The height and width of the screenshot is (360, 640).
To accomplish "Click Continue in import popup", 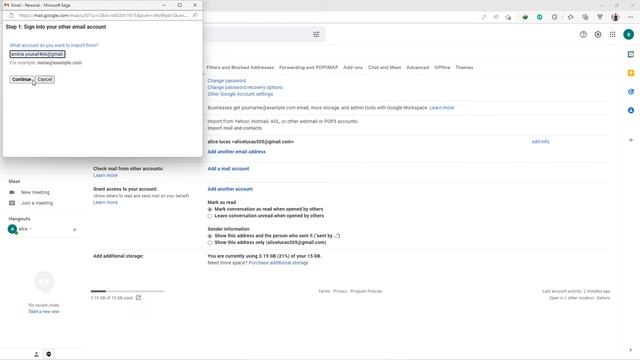I will 21,79.
